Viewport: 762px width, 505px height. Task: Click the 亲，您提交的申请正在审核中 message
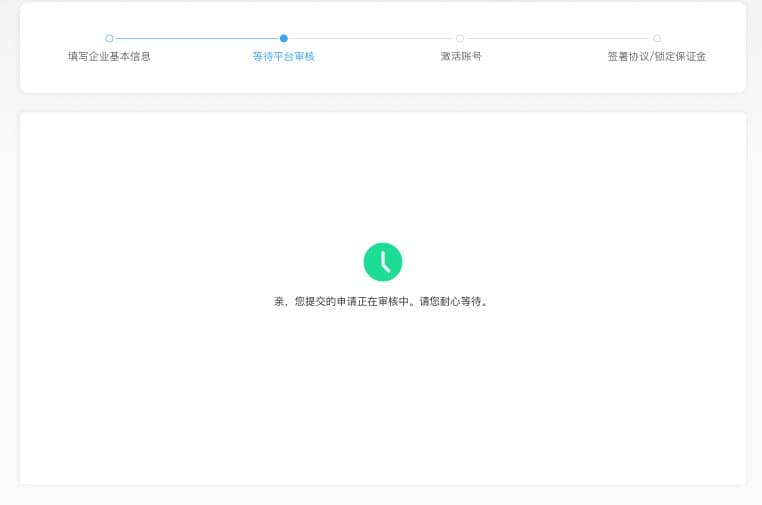[381, 301]
